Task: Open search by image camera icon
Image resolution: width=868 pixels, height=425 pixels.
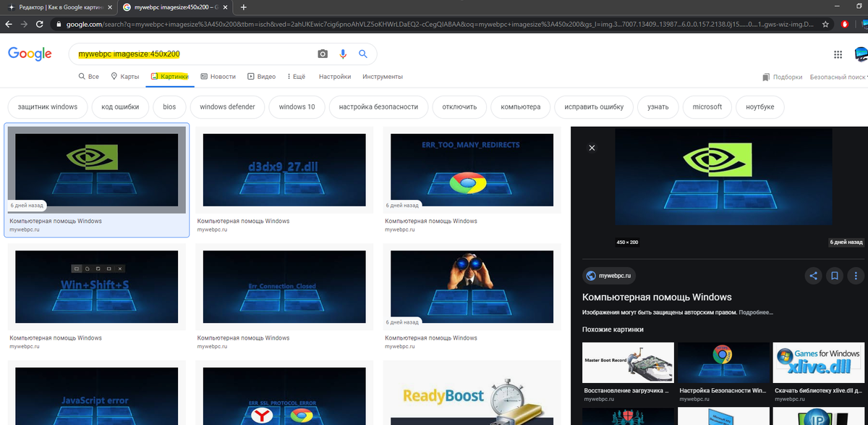Action: (323, 54)
